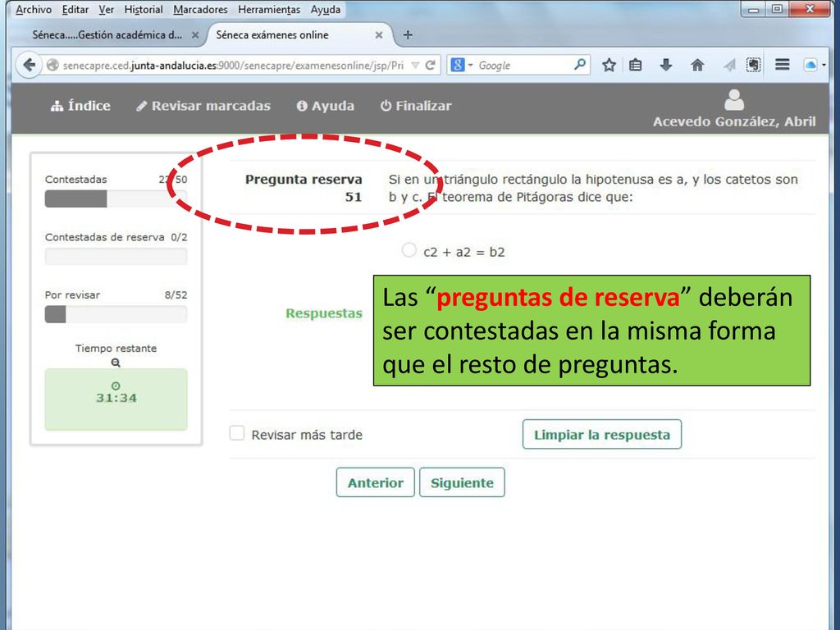The height and width of the screenshot is (630, 840).
Task: Check the Revisar más tarde checkbox
Action: coord(237,433)
